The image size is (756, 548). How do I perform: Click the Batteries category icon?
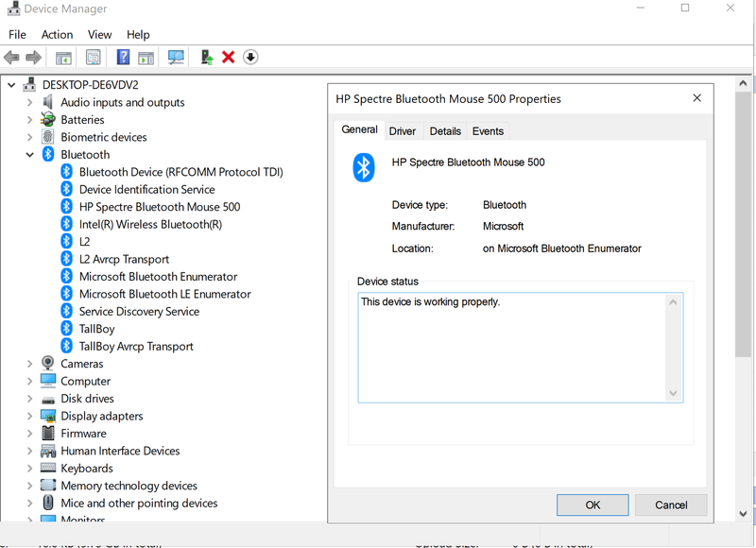pos(48,120)
